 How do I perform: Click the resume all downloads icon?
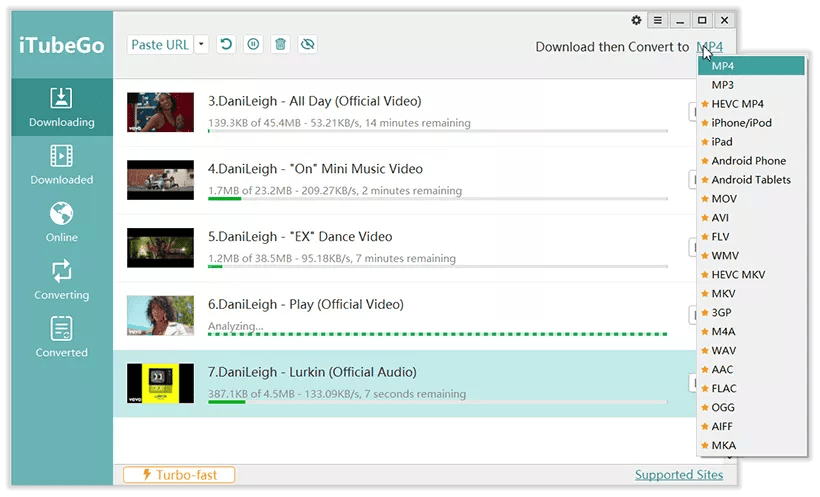pyautogui.click(x=226, y=44)
